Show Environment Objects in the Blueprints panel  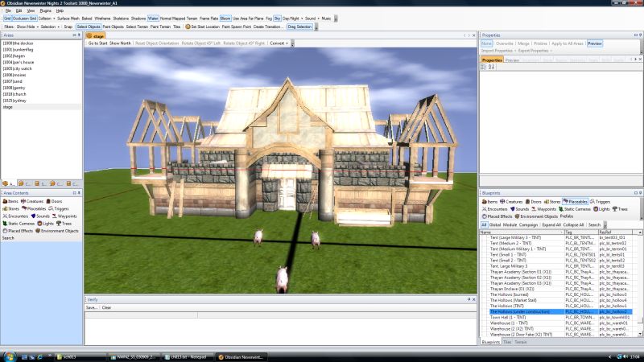point(536,216)
